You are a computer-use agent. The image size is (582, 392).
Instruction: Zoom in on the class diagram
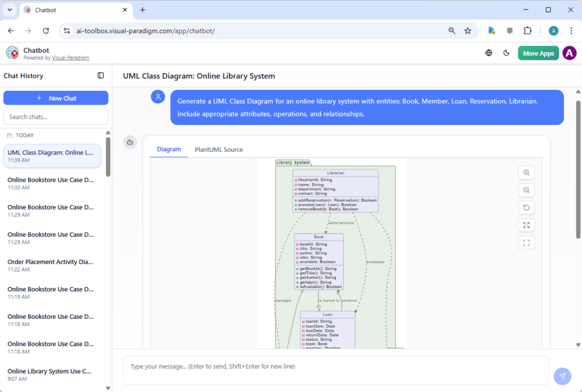[x=526, y=173]
